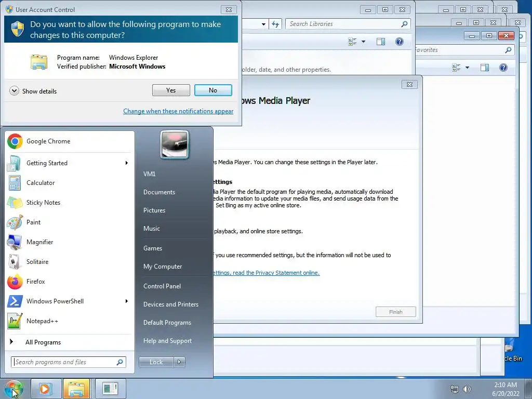The image size is (532, 399).
Task: Click the taskbar clock showing 2:10 AM
Action: point(506,389)
